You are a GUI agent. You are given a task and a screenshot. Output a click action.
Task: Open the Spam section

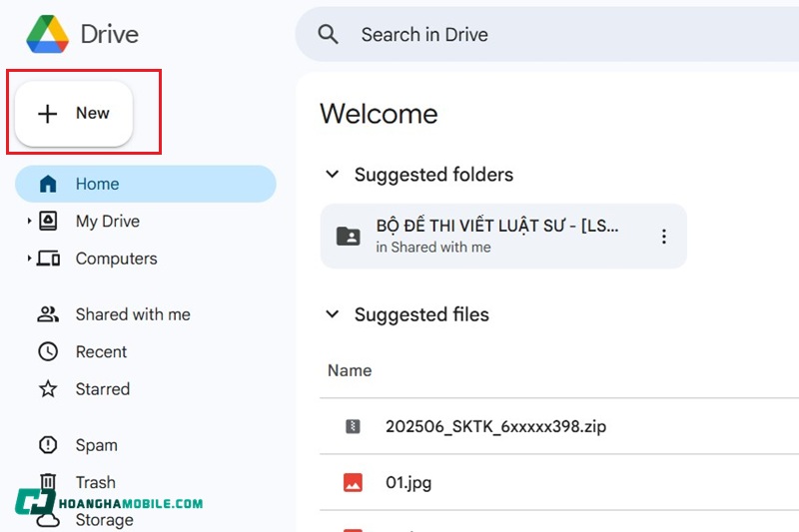(96, 445)
